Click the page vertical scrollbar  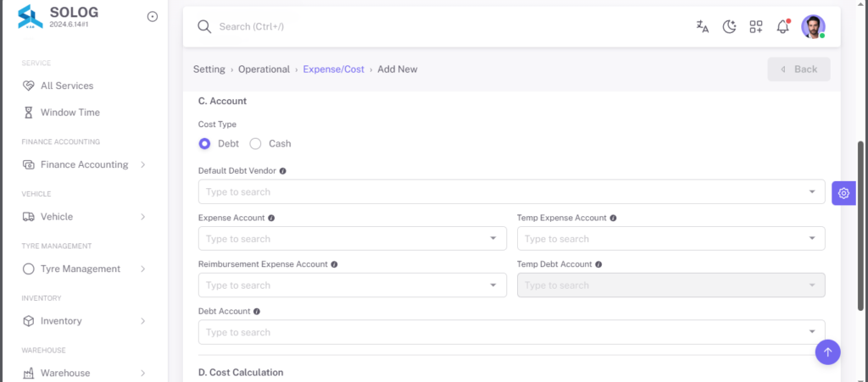861,225
